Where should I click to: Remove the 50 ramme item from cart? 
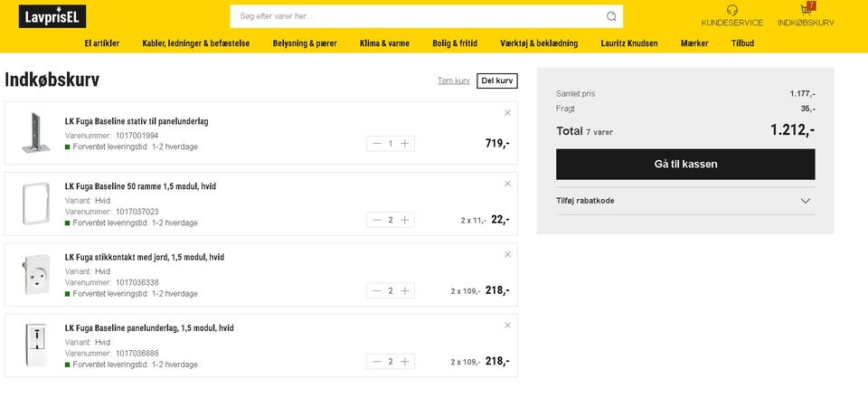(507, 184)
